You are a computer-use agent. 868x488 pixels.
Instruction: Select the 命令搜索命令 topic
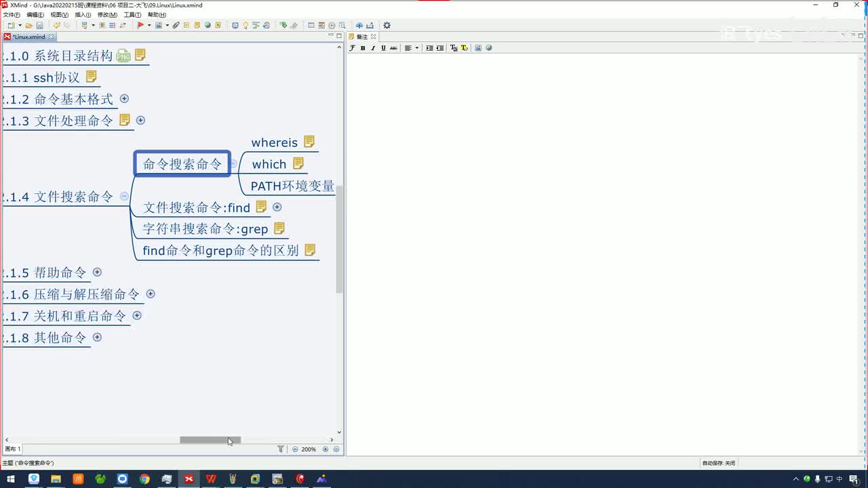pos(182,164)
